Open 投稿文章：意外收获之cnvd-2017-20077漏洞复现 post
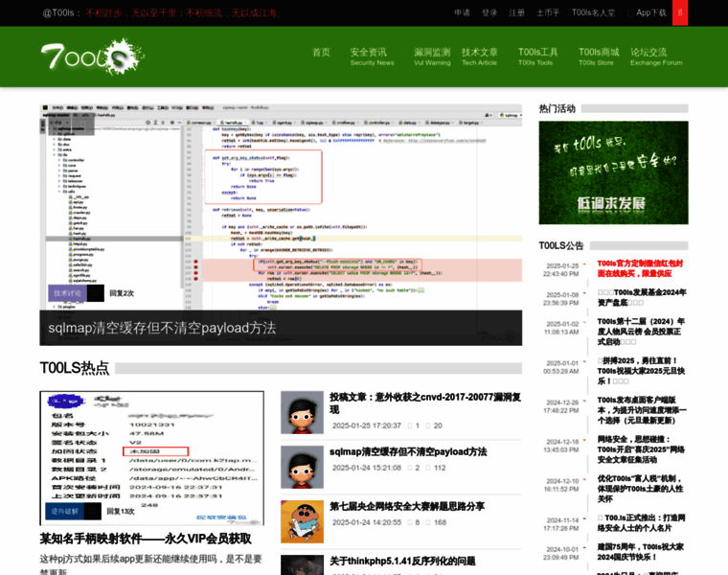This screenshot has width=728, height=575. click(425, 403)
